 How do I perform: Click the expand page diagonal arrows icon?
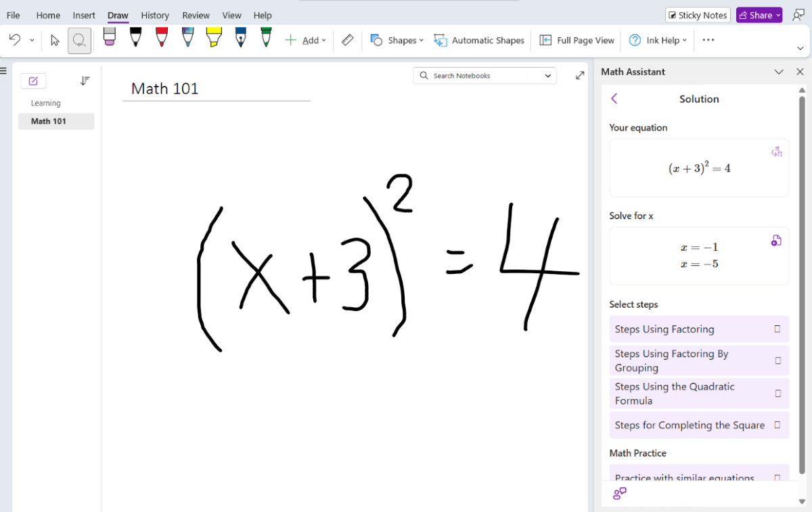(580, 75)
